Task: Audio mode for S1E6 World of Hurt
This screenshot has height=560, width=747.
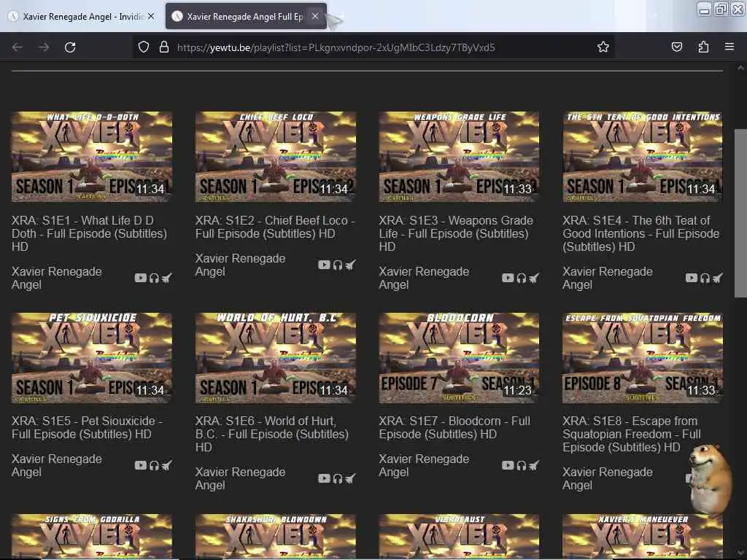Action: (x=337, y=478)
